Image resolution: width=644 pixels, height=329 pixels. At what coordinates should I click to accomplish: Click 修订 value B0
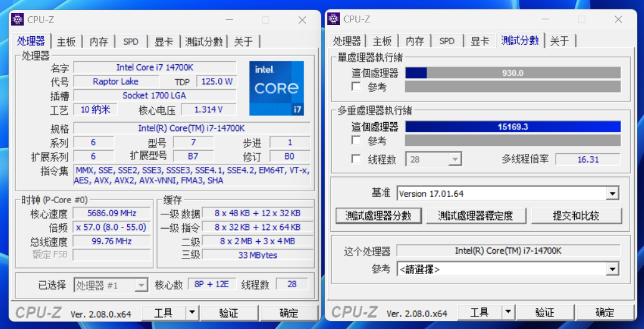click(x=289, y=156)
